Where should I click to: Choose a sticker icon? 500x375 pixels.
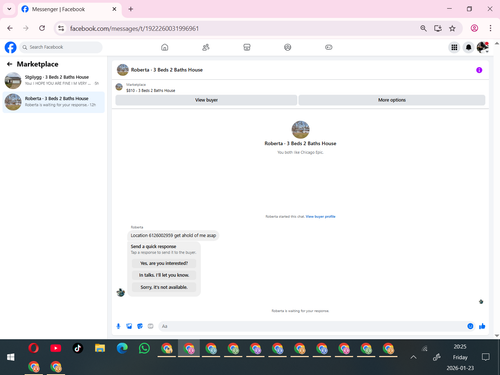coord(140,326)
